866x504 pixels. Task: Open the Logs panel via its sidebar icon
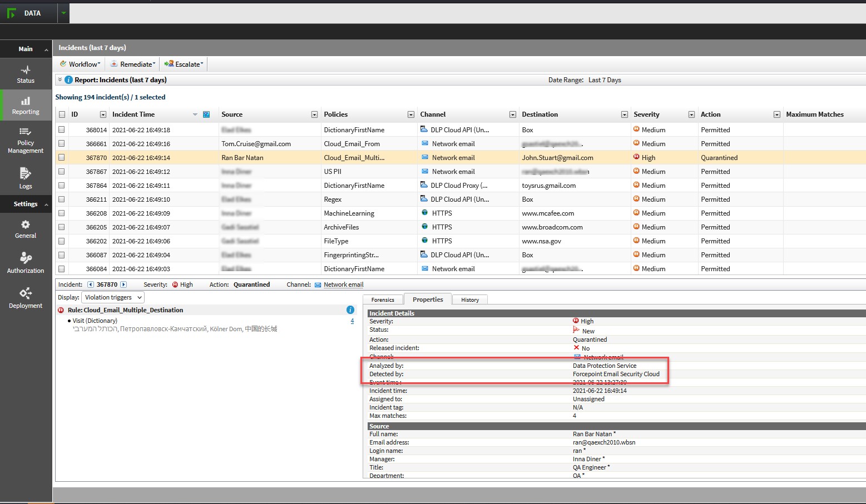tap(26, 178)
